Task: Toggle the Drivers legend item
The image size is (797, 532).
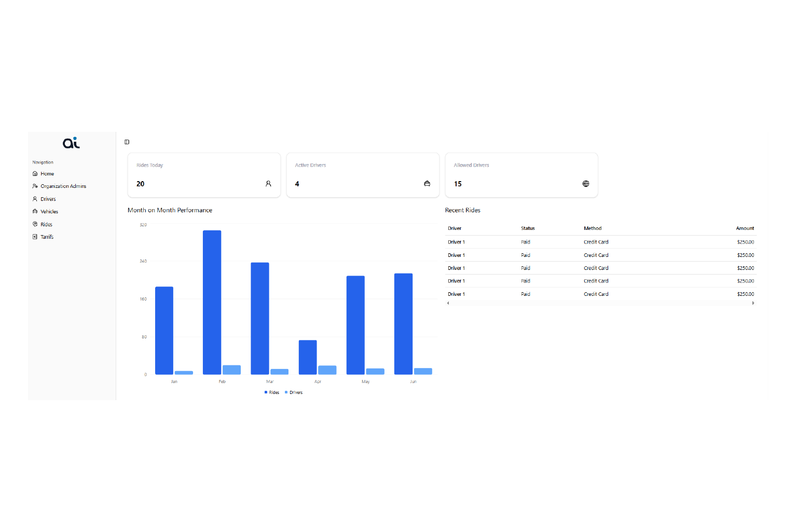Action: (x=294, y=392)
